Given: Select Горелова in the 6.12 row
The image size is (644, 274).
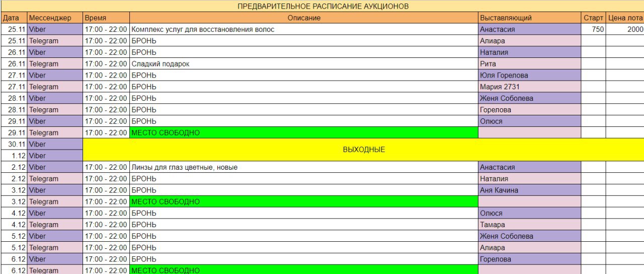Looking at the screenshot, I should coord(530,259).
